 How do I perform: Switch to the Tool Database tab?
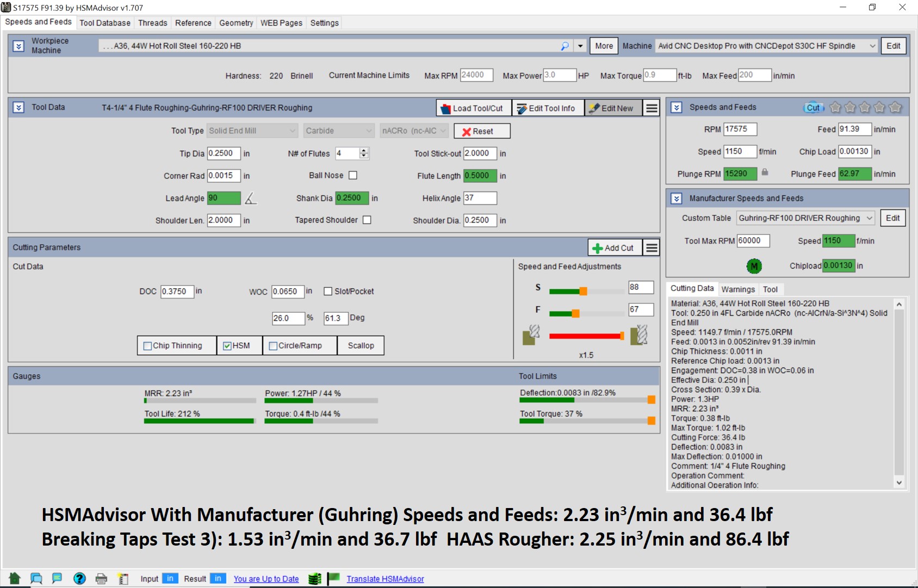[105, 23]
